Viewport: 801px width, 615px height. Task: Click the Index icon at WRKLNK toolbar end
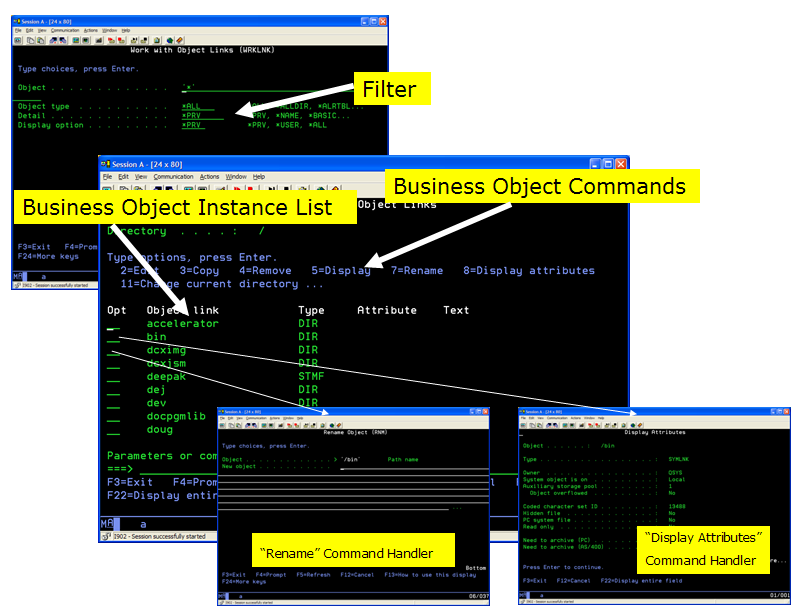tap(180, 40)
